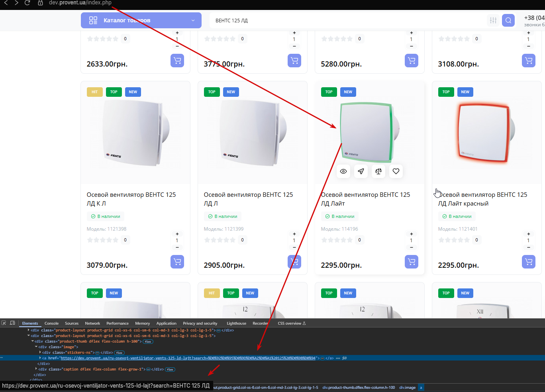Add the 3108.00грн. product to cart

click(x=529, y=61)
